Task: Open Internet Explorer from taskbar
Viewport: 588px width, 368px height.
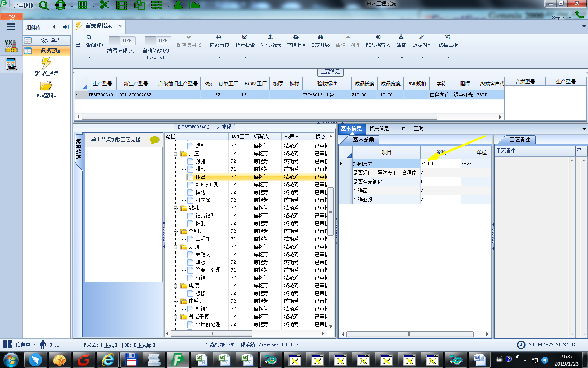Action: point(108,360)
